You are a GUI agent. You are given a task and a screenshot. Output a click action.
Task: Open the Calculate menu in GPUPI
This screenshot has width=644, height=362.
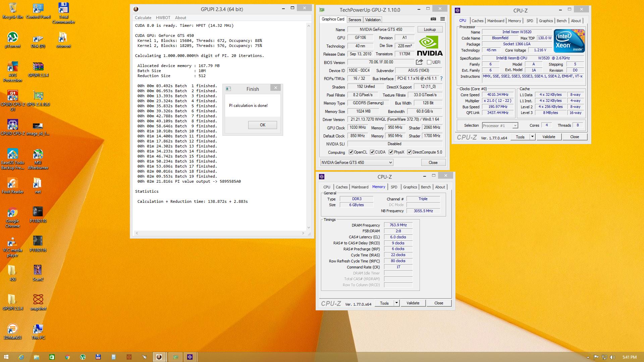[x=143, y=18]
